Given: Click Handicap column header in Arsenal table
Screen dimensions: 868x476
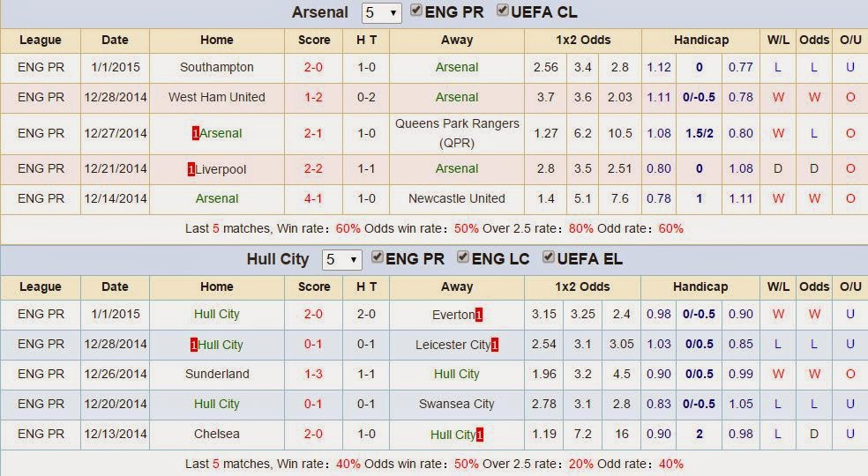Looking at the screenshot, I should click(x=700, y=41).
